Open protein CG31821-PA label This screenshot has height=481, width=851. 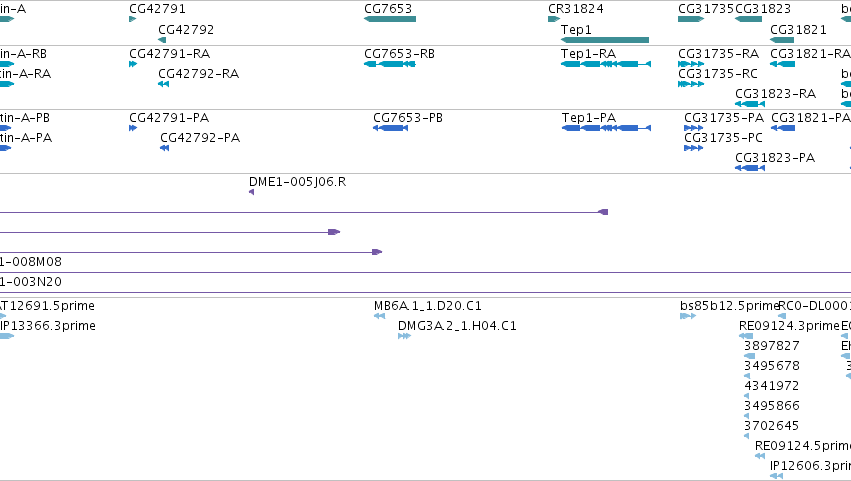pyautogui.click(x=811, y=118)
